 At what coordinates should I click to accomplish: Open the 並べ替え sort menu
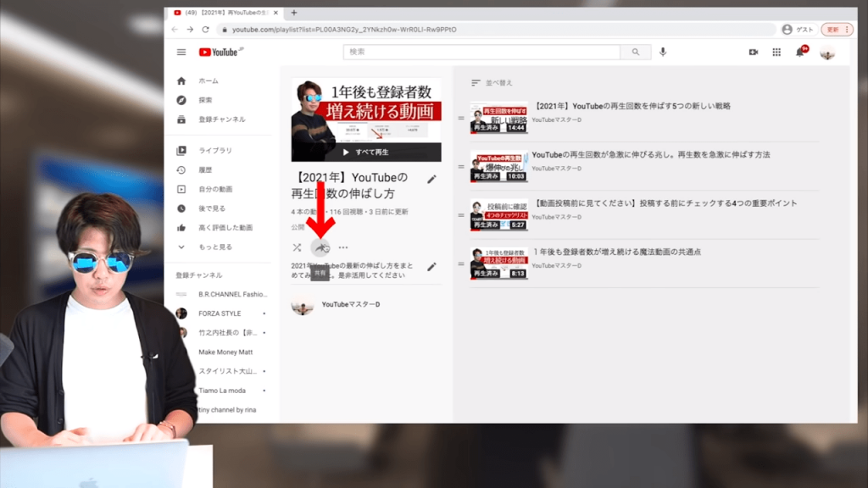tap(492, 83)
